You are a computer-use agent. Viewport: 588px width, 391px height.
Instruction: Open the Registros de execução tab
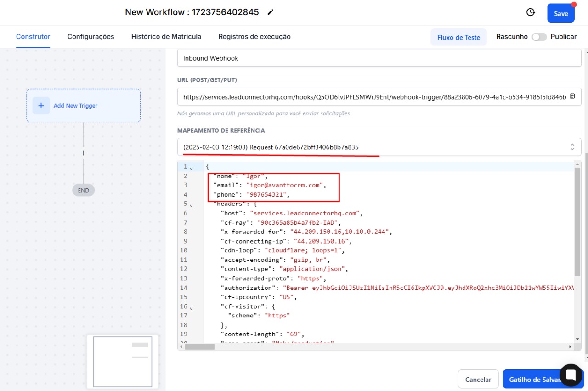point(254,37)
